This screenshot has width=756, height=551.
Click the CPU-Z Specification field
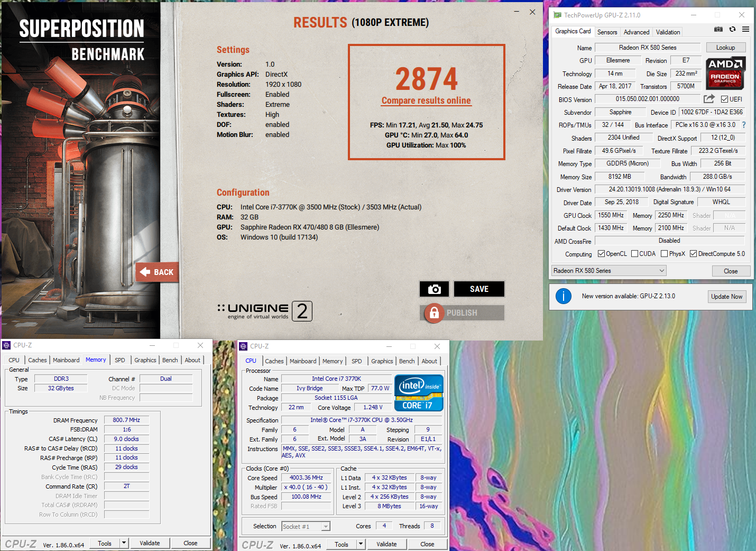362,420
